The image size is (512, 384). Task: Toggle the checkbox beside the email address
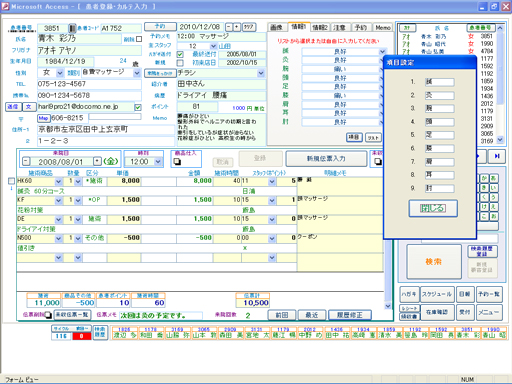click(x=138, y=107)
